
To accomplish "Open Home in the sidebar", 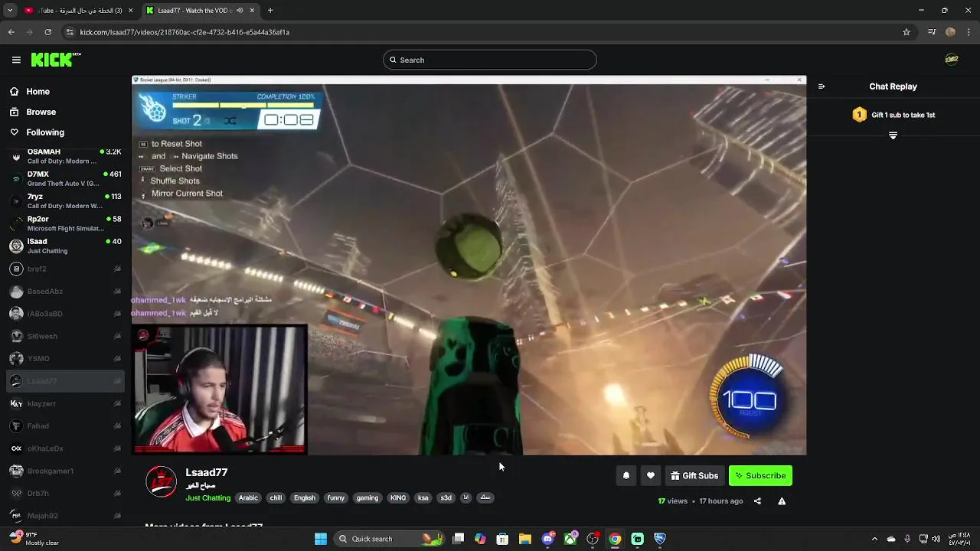I will point(38,91).
